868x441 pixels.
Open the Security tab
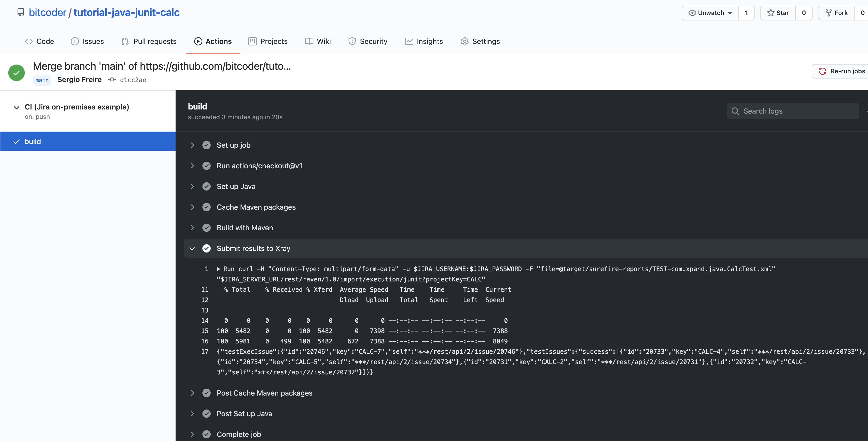[x=368, y=41]
